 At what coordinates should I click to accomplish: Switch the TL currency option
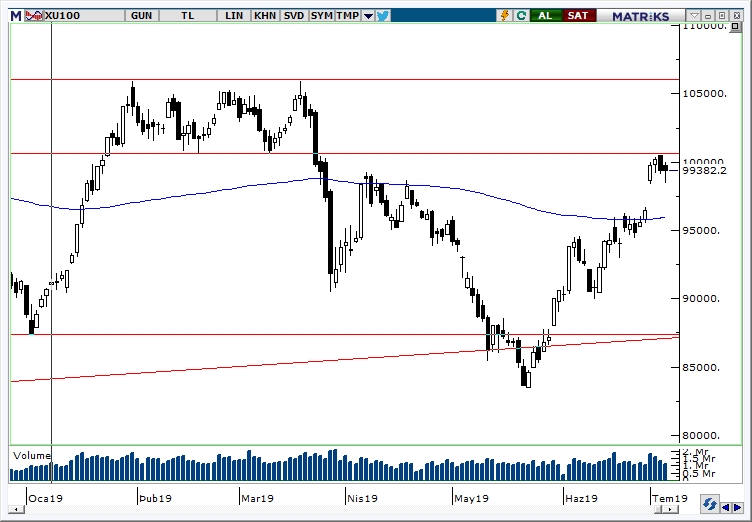[x=188, y=16]
